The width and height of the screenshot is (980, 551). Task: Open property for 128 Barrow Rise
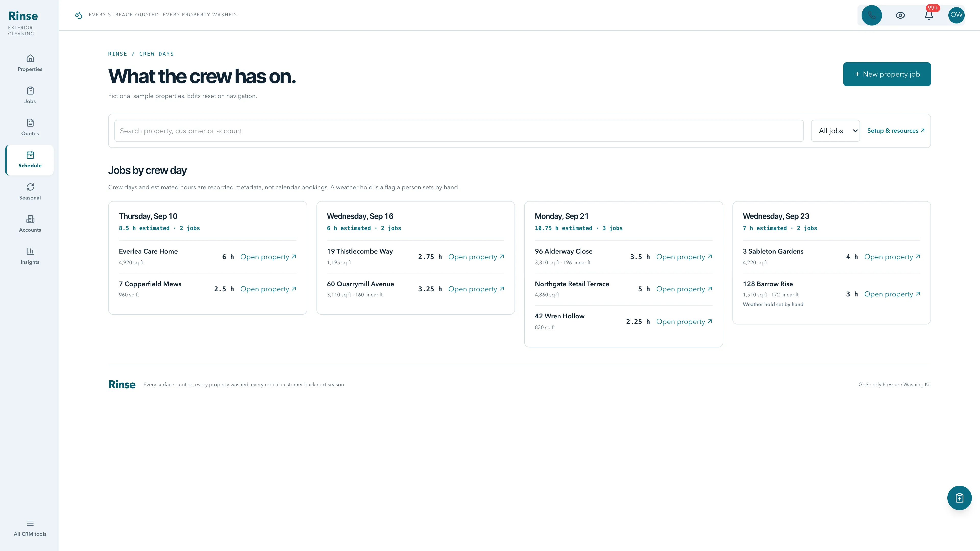(892, 294)
